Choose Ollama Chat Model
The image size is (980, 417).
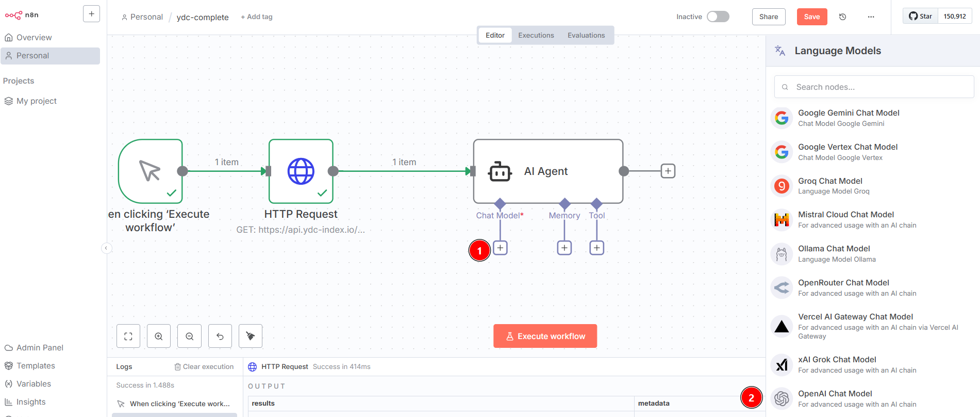(873, 254)
